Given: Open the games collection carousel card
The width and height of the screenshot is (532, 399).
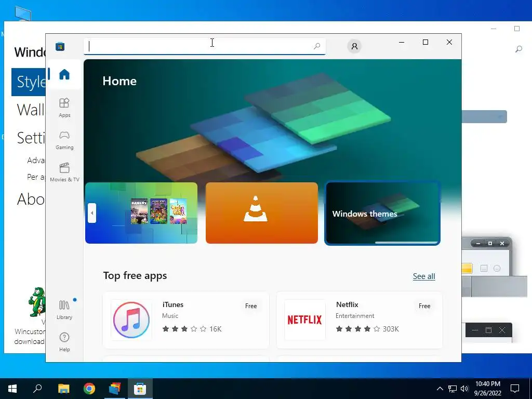Looking at the screenshot, I should click(141, 212).
